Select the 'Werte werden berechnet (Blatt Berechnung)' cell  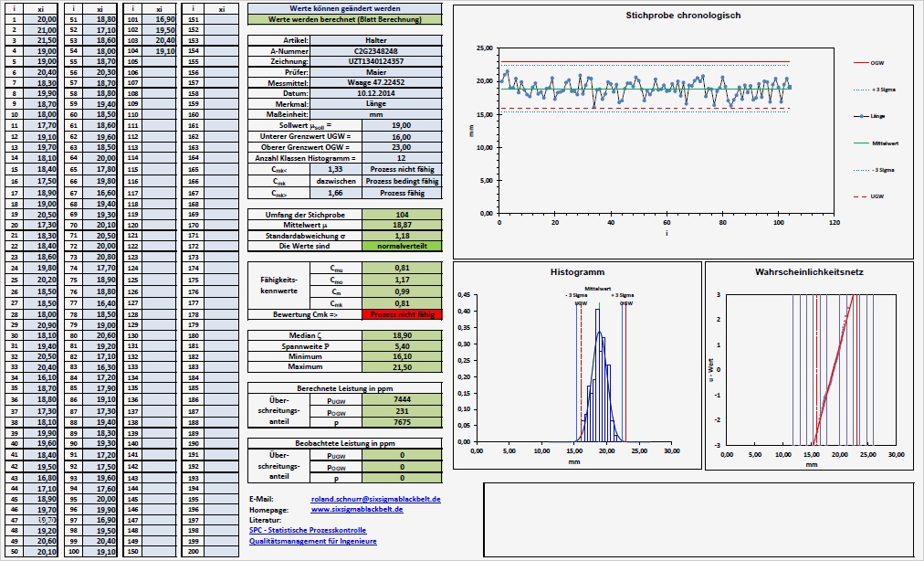click(x=345, y=19)
